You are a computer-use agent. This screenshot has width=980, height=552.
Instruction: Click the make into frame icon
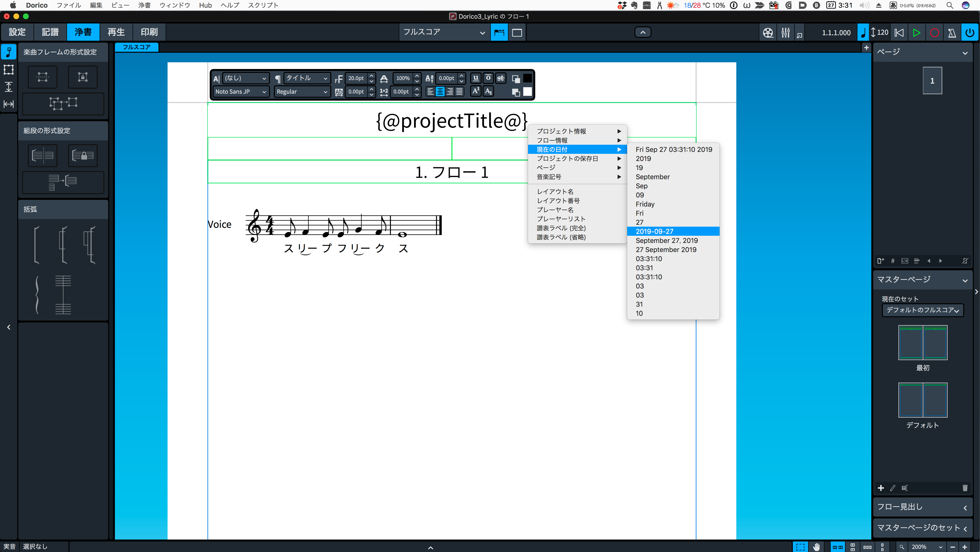point(63,103)
